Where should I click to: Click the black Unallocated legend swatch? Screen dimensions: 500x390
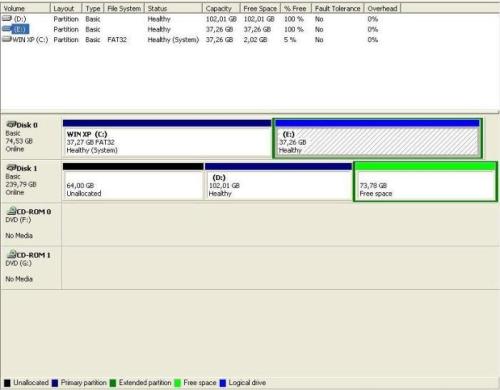7,383
